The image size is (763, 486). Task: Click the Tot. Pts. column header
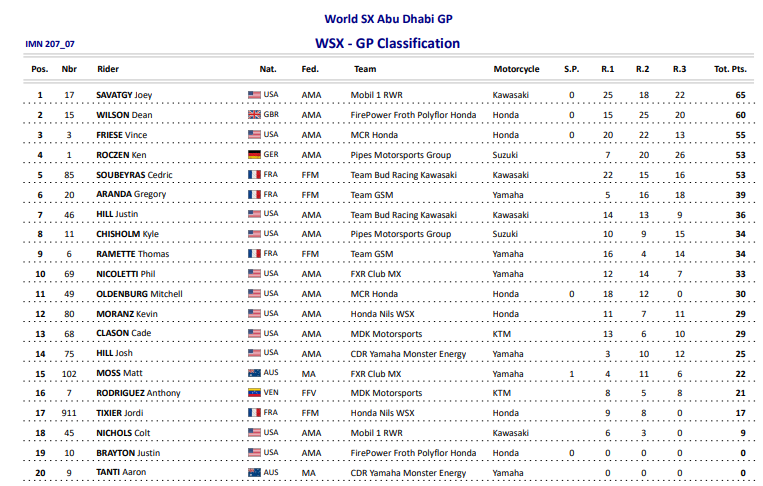point(730,69)
